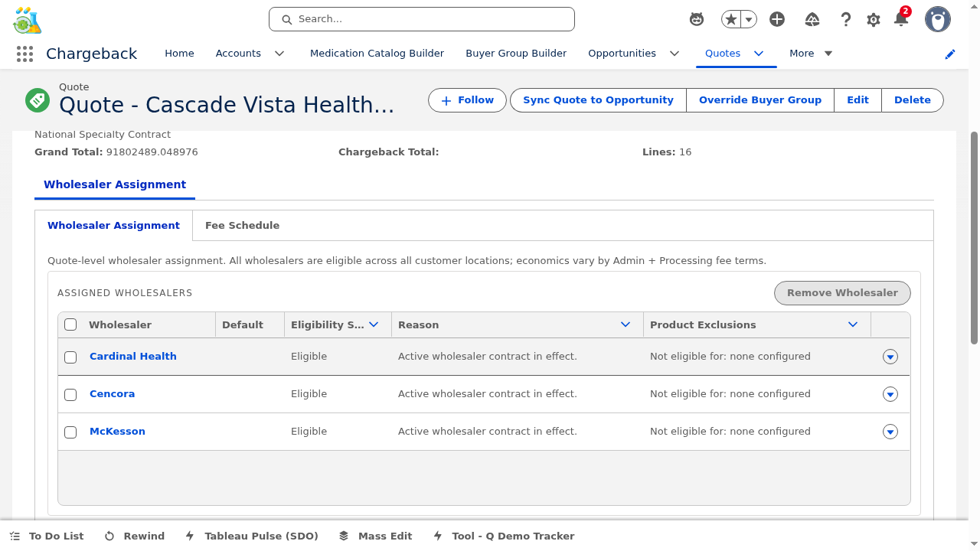Open Reason column menu chevron
This screenshot has width=980, height=551.
[626, 324]
